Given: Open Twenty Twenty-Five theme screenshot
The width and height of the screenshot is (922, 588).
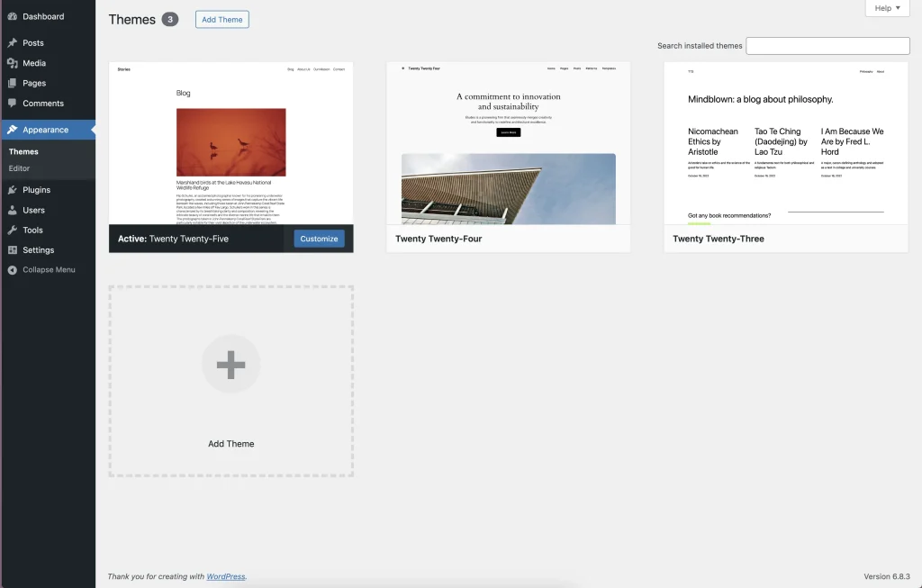Looking at the screenshot, I should (x=231, y=143).
